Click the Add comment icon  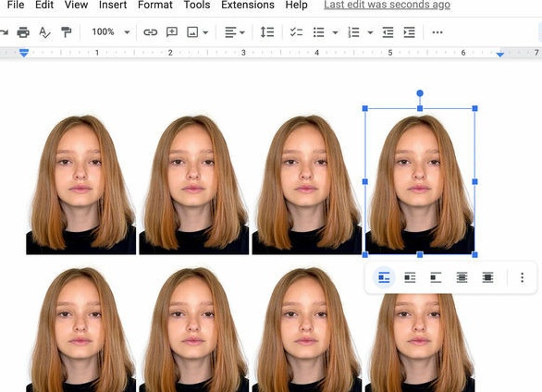(x=172, y=32)
